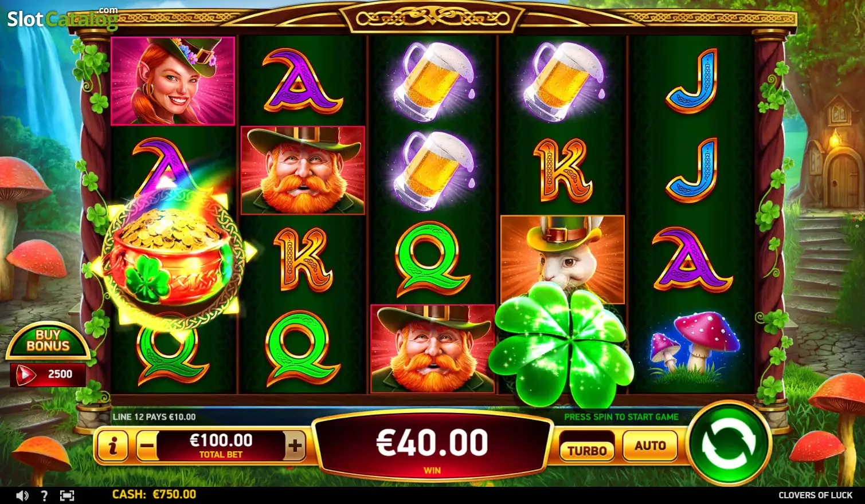Increase total bet with plus button
The width and height of the screenshot is (865, 504).
[x=295, y=446]
